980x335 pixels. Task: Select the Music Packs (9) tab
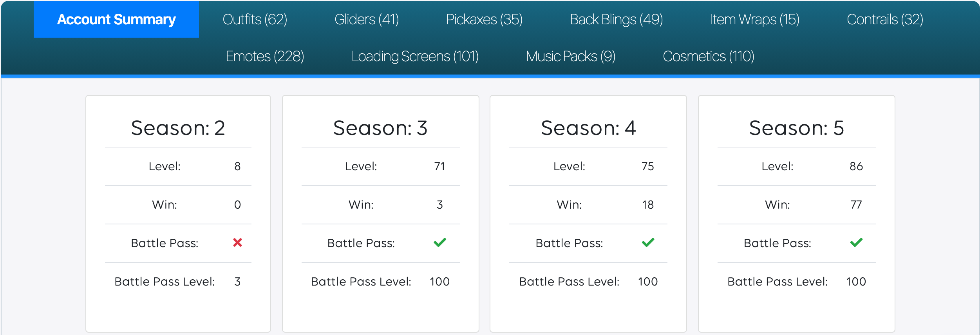click(571, 56)
